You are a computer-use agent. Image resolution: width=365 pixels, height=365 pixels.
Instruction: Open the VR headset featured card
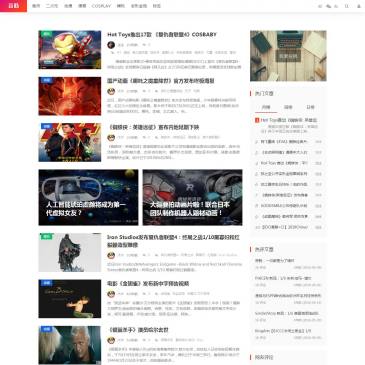(88, 197)
